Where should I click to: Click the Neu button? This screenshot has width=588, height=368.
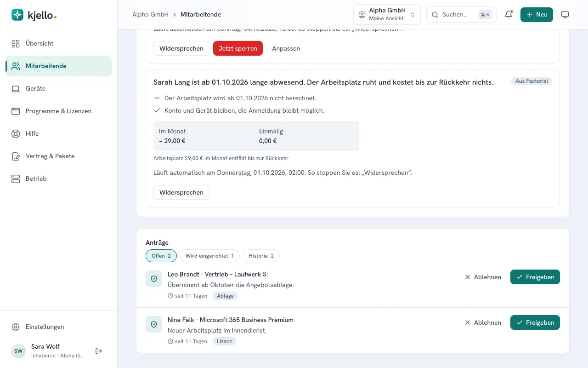(537, 15)
